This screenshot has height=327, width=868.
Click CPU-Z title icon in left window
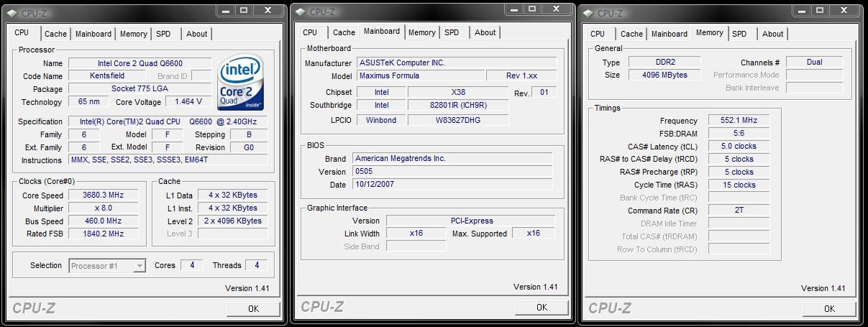point(11,12)
